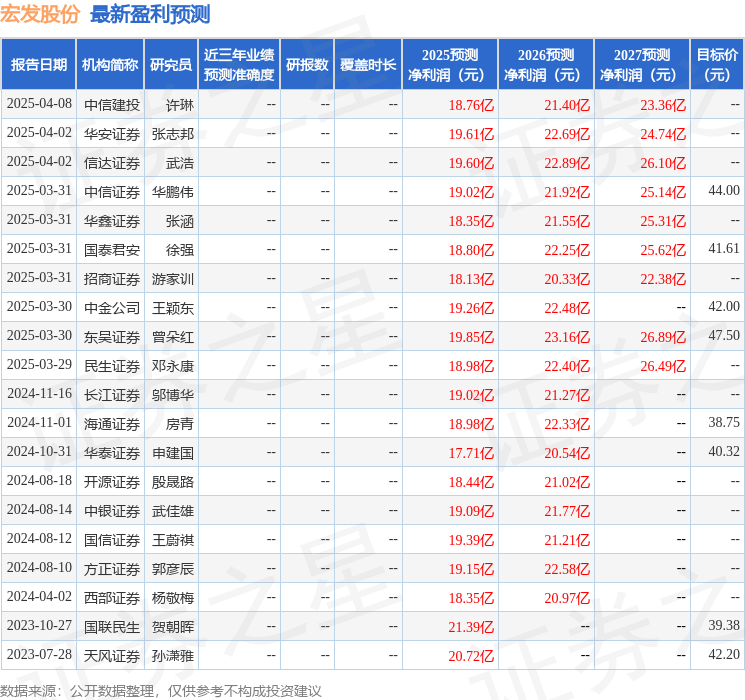Click the date 2024-11-16
The image size is (745, 700).
tap(39, 393)
